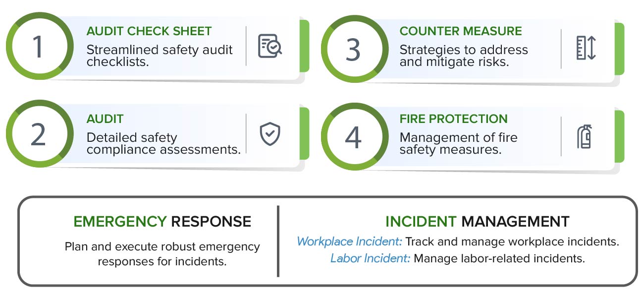Open the Counter Measure heading
Image resolution: width=644 pixels, height=299 pixels.
461,31
